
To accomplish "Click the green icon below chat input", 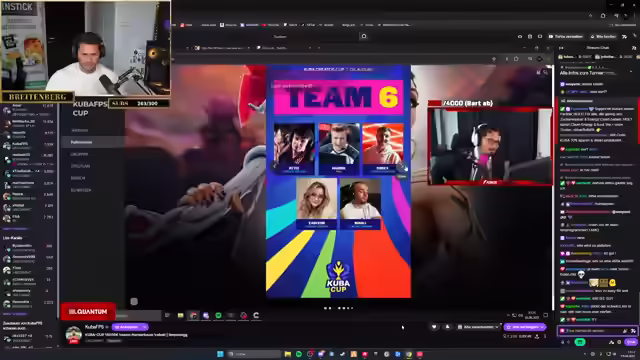I will pos(580,342).
